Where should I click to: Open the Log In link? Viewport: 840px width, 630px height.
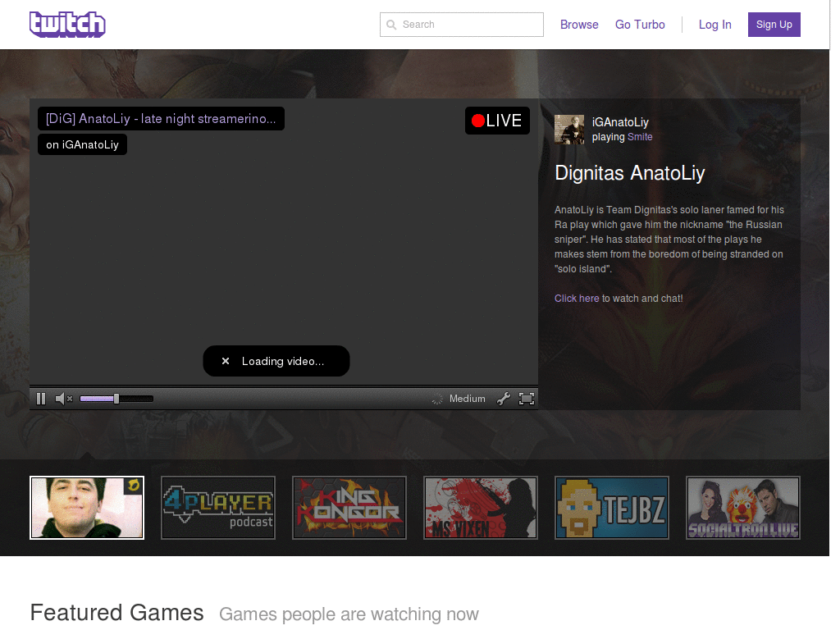[714, 25]
